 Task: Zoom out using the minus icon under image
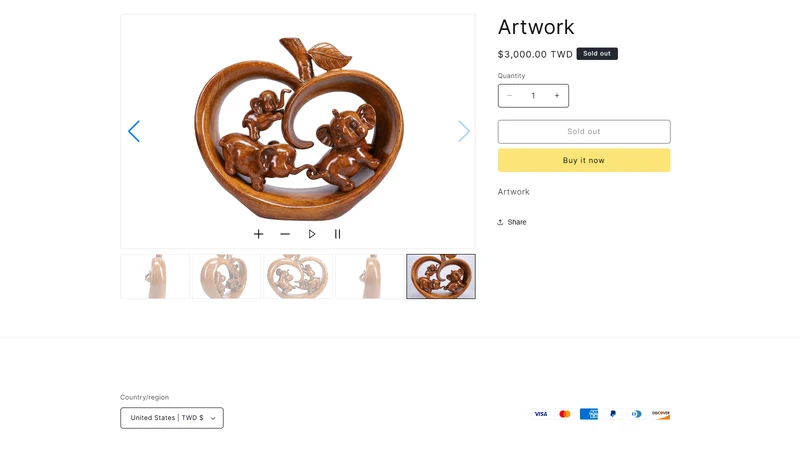pos(285,234)
